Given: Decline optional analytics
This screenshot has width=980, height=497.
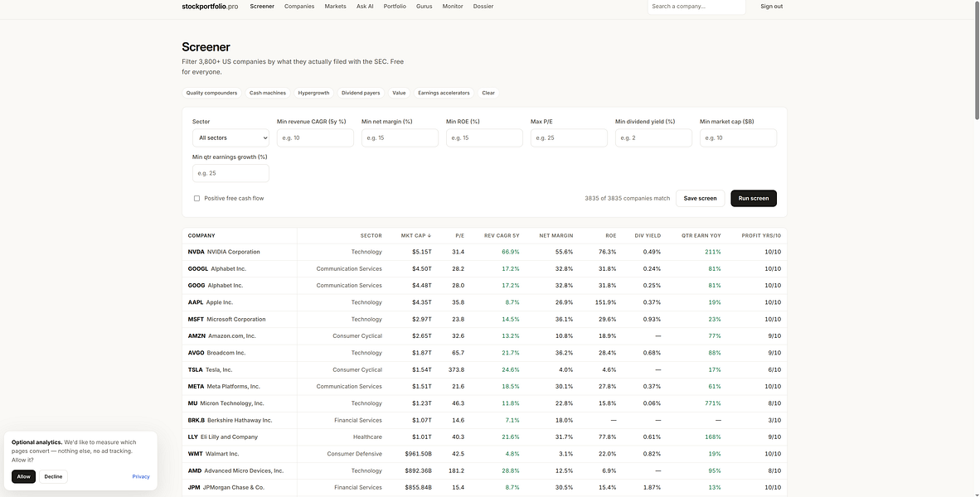Looking at the screenshot, I should click(x=53, y=476).
